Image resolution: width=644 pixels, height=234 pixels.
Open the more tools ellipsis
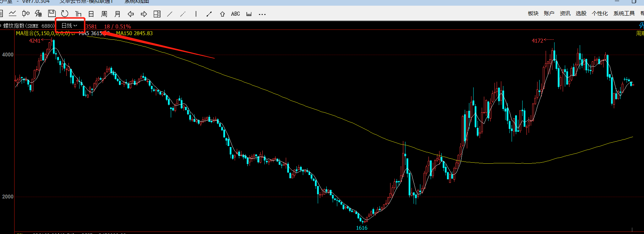click(x=262, y=14)
